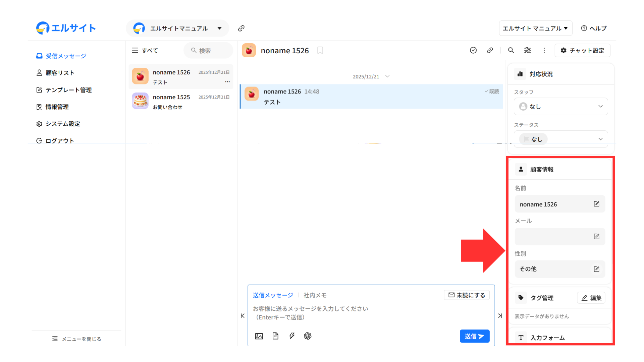Click the 送信 send button

coord(474,336)
